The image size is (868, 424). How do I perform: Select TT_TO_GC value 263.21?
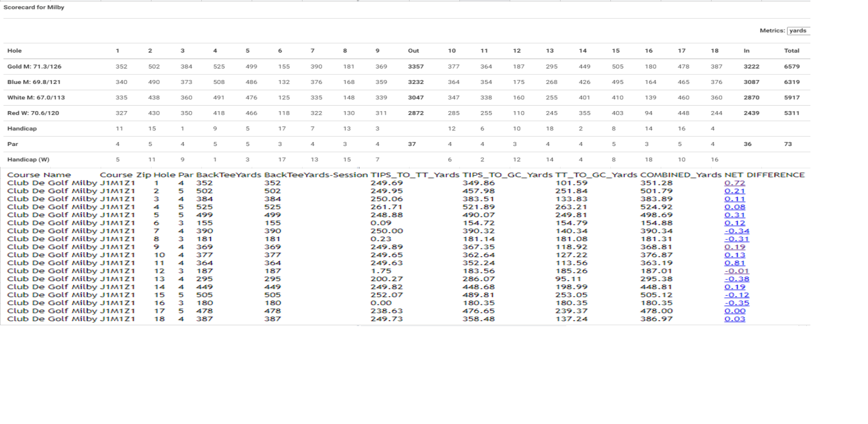(571, 207)
